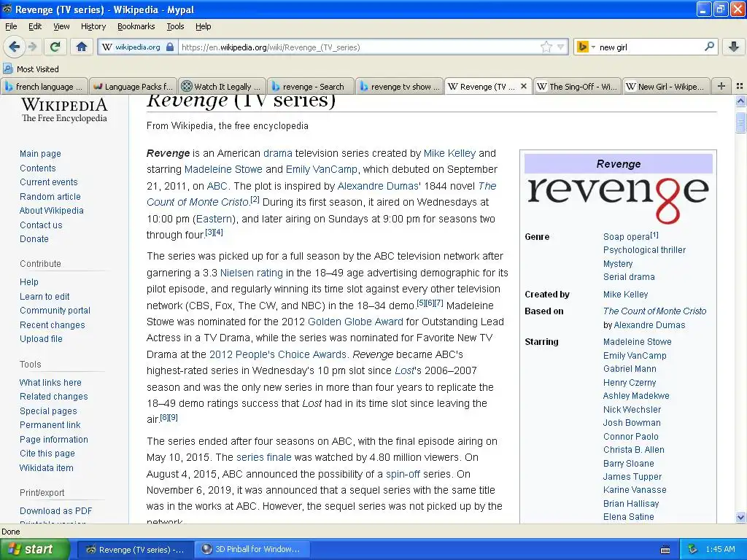Screen dimensions: 747x560
Task: Open the 2012 People's Choice Awards link
Action: pyautogui.click(x=278, y=354)
